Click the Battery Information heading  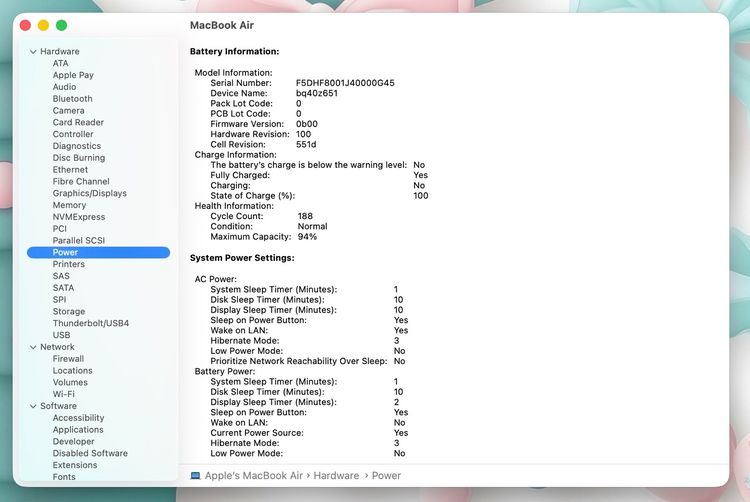click(234, 52)
